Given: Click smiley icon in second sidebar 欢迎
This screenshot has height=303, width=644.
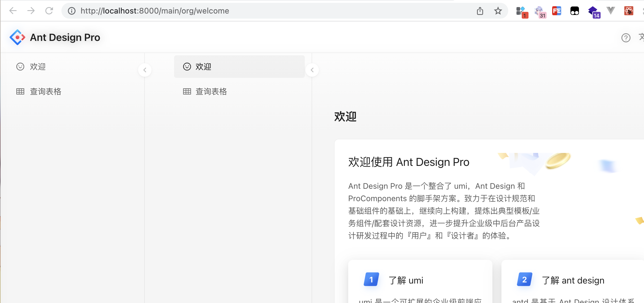Looking at the screenshot, I should point(187,67).
